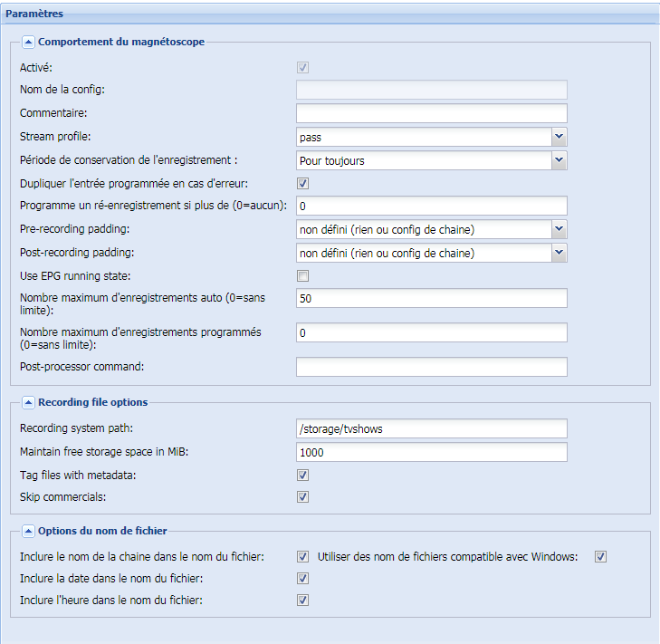Uncheck Inclure la date dans le nom checkbox
The image size is (660, 644).
tap(302, 579)
